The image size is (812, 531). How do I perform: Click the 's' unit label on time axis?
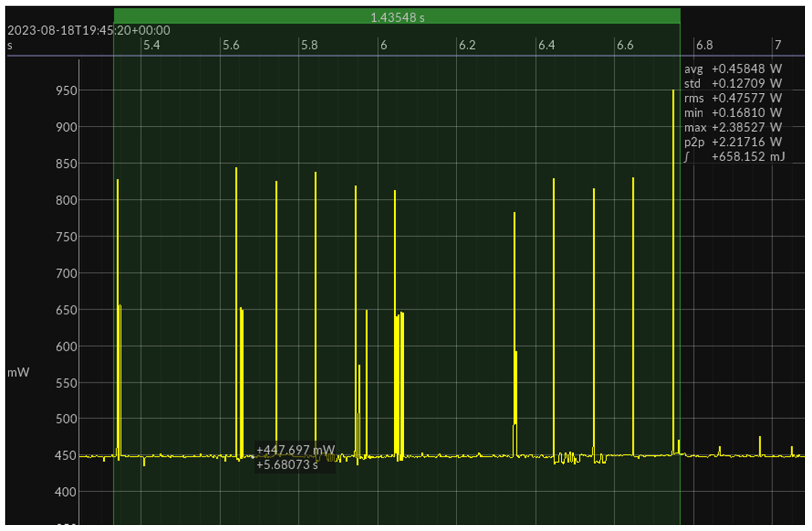click(x=10, y=45)
